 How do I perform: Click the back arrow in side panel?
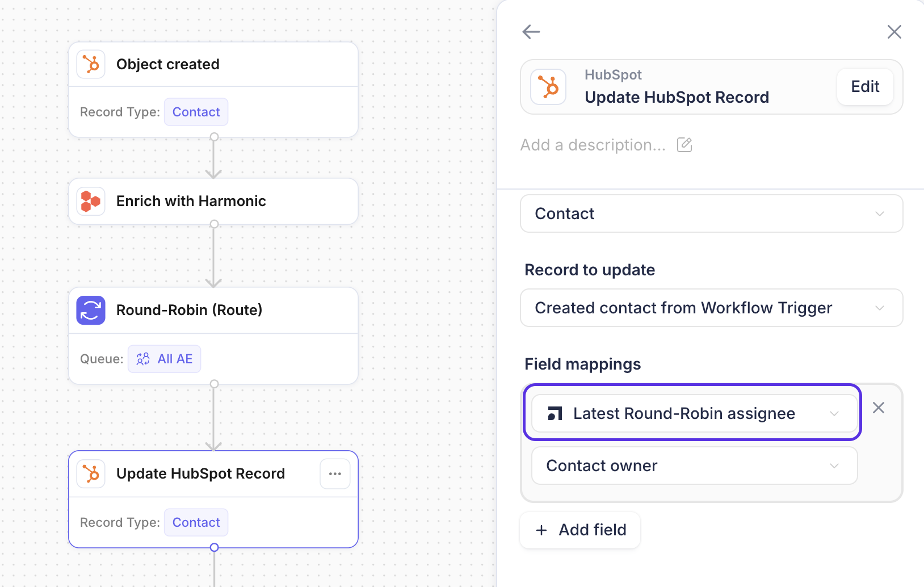[x=531, y=32]
